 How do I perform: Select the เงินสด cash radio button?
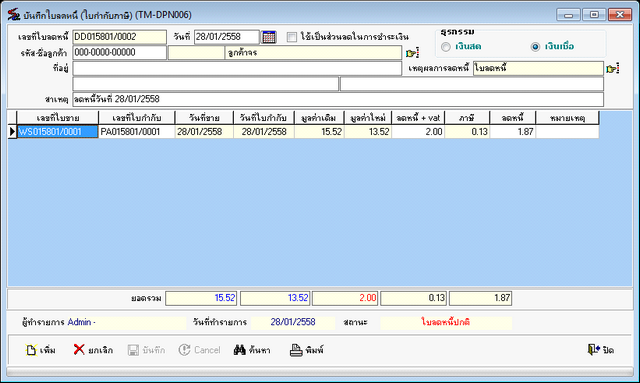pos(446,47)
